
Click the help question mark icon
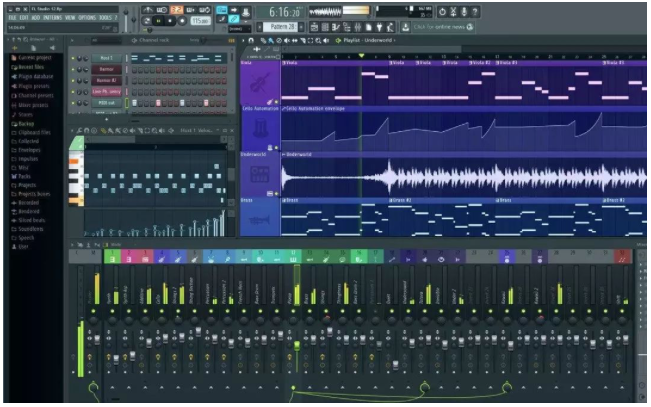[x=475, y=12]
